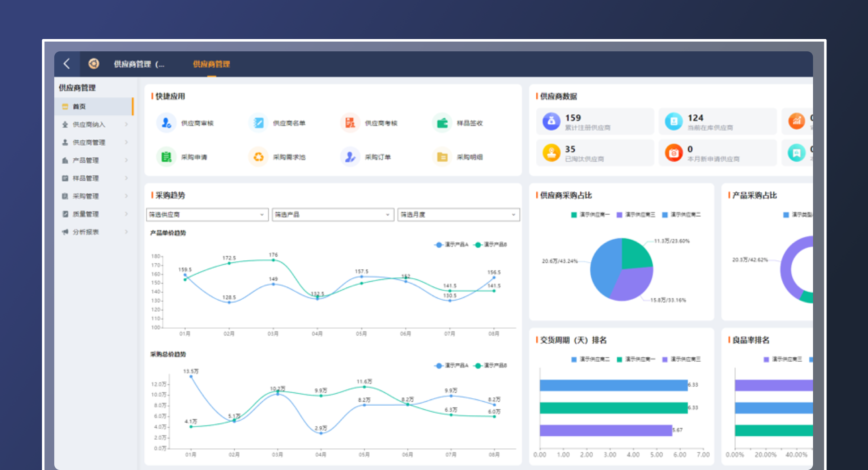Click the 累计注册供应商 stat card
Viewport: 868px width, 470px height.
tap(595, 122)
